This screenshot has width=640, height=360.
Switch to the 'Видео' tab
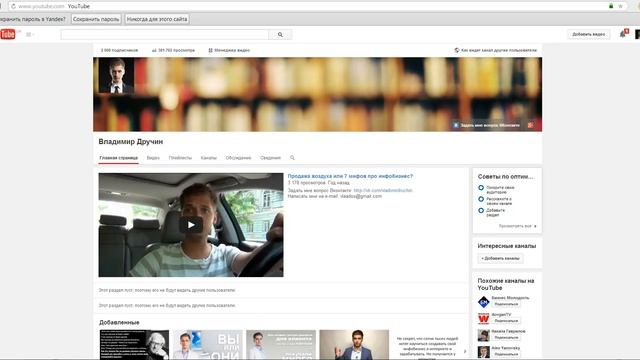(153, 158)
